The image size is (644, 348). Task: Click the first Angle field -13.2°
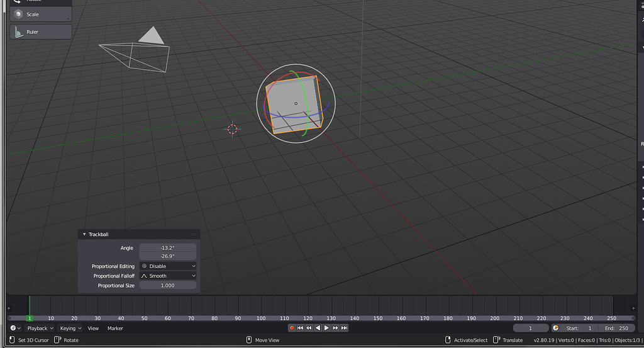pyautogui.click(x=167, y=248)
